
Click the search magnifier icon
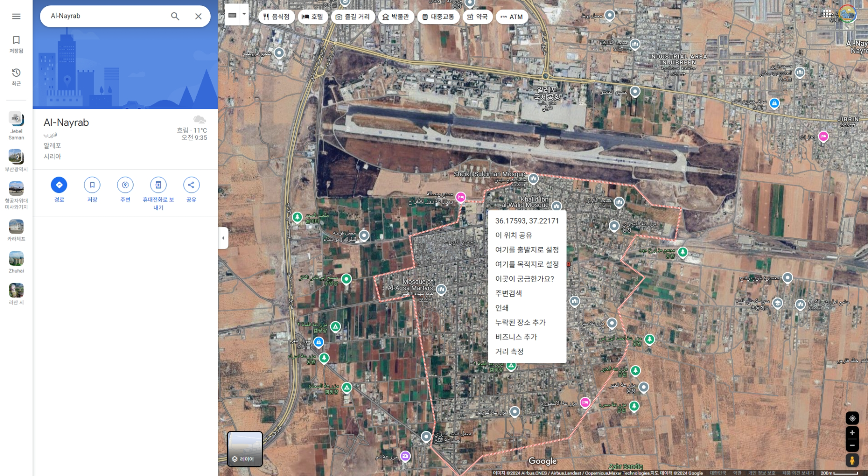[x=175, y=16]
